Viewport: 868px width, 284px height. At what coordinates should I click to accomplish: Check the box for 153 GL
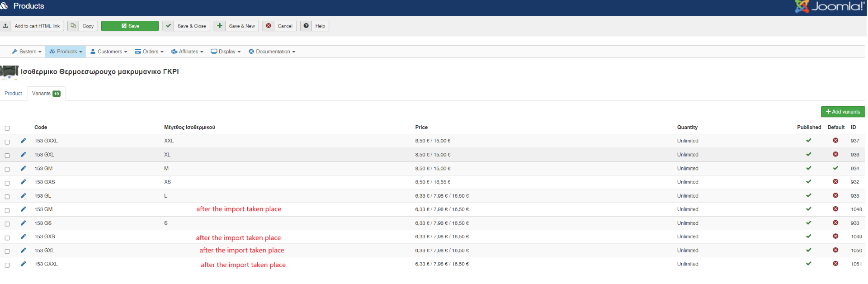pyautogui.click(x=7, y=197)
